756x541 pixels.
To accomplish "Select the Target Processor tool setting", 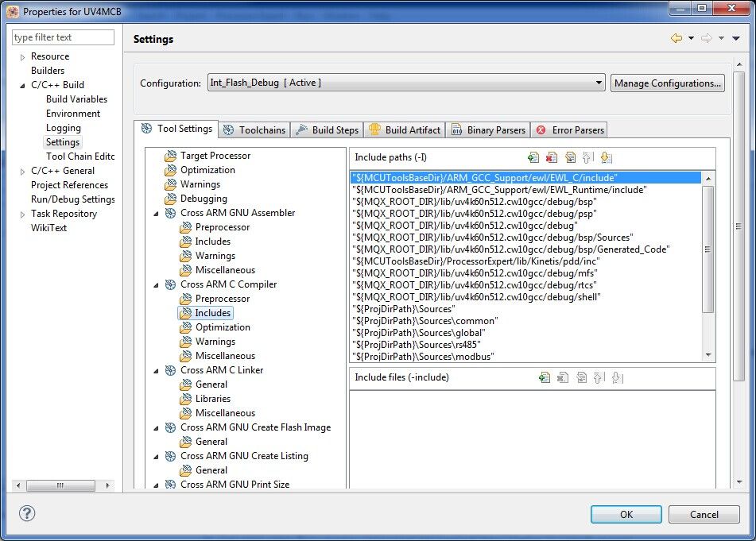I will (215, 156).
